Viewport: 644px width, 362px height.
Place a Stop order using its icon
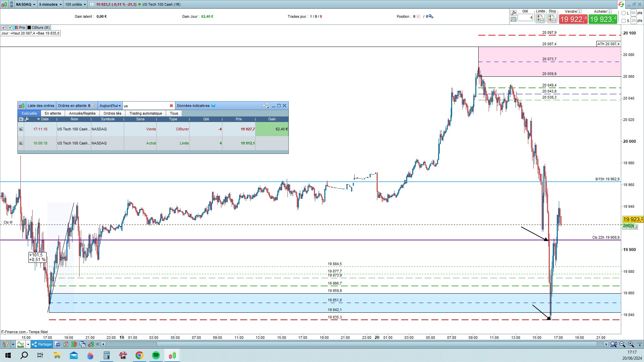point(552,19)
